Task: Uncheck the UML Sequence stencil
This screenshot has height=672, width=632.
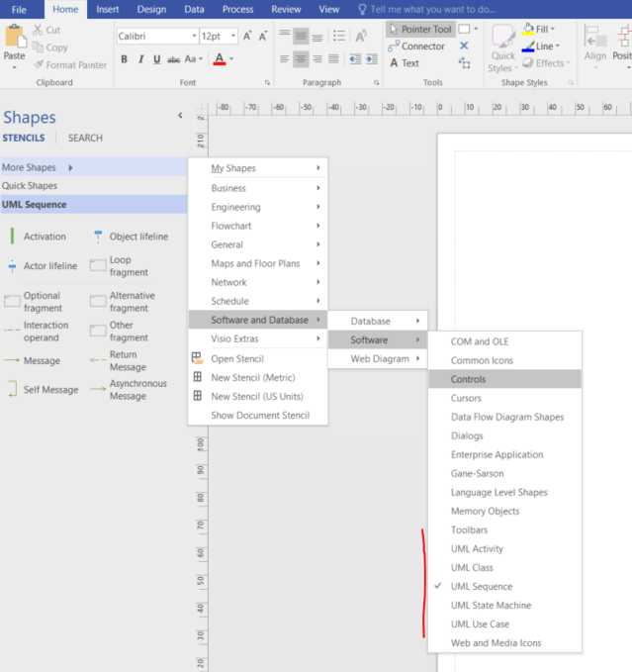Action: click(481, 587)
